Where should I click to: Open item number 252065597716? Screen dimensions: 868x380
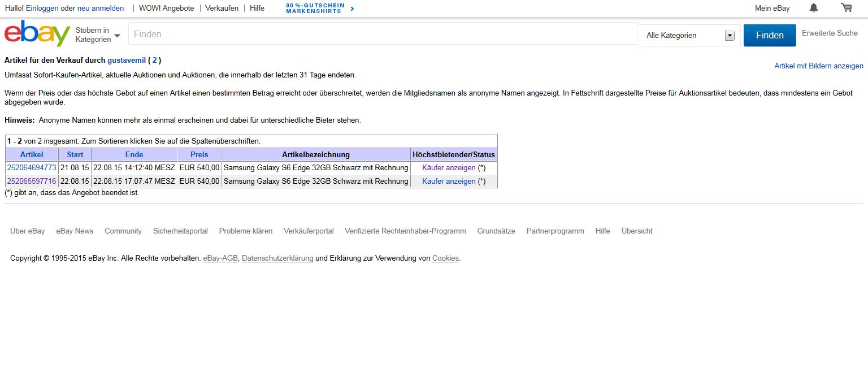[32, 182]
